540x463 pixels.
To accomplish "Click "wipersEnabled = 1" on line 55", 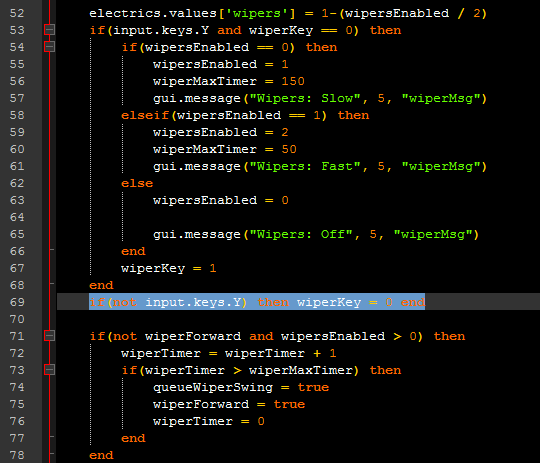I will tap(221, 64).
